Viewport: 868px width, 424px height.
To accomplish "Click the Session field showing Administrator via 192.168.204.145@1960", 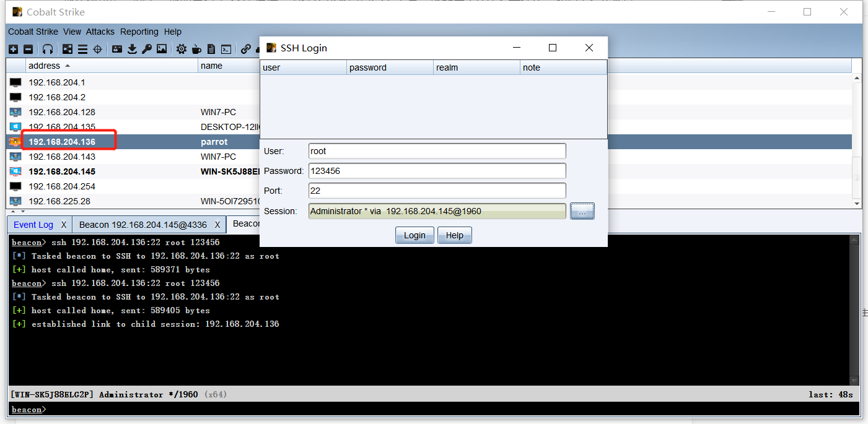I will (437, 211).
